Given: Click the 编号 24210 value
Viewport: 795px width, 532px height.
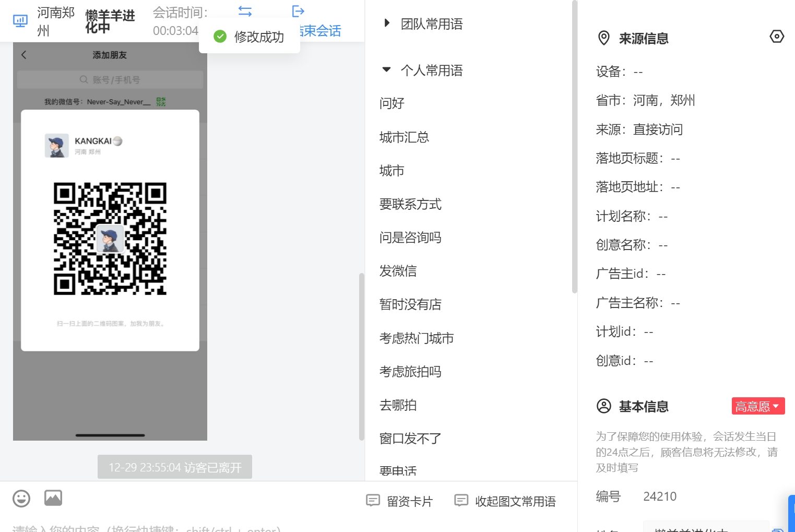Looking at the screenshot, I should click(x=660, y=496).
